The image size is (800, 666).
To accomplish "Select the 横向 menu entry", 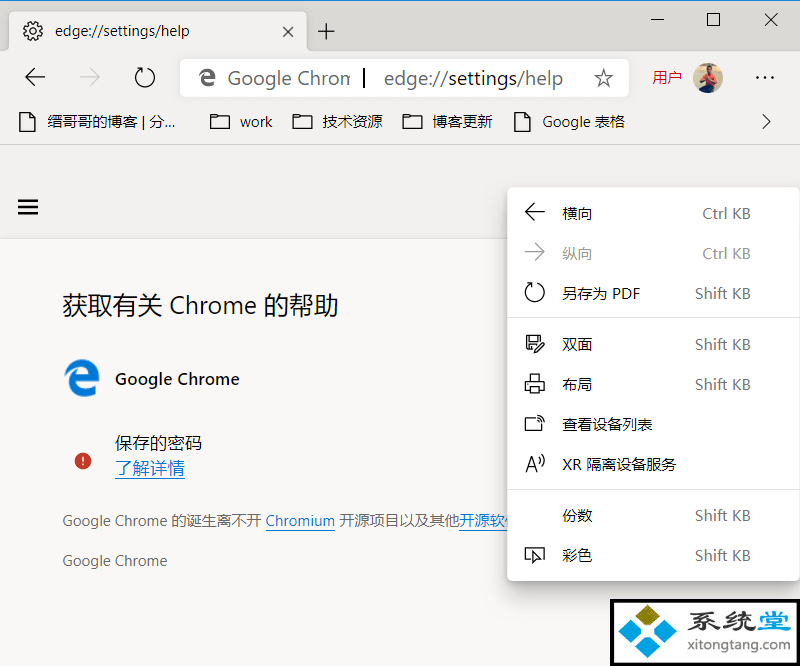I will 653,213.
